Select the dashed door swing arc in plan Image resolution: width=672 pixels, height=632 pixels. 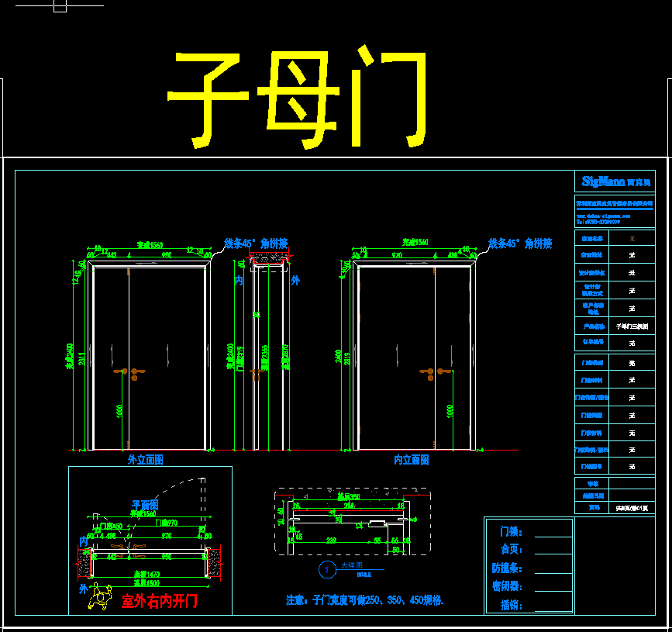(x=174, y=487)
